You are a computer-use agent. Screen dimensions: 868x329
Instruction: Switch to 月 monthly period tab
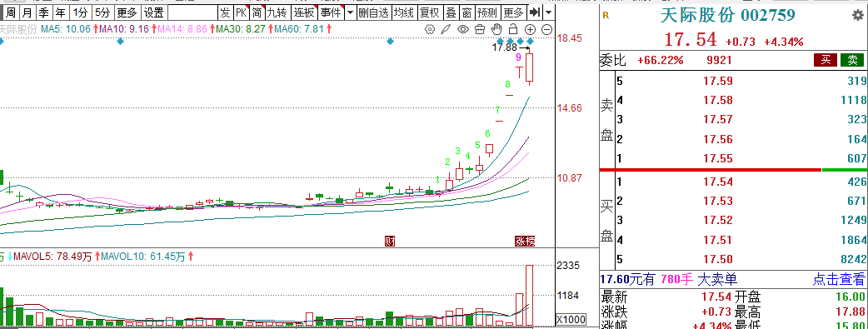coord(27,12)
